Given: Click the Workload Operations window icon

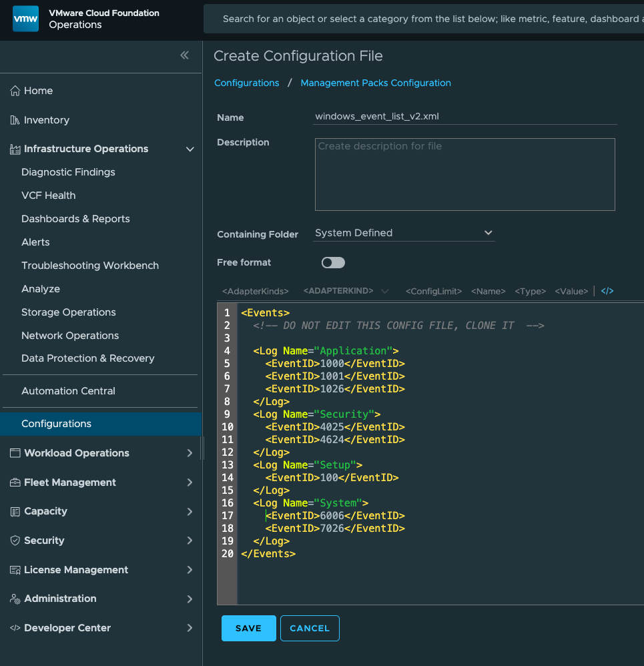Looking at the screenshot, I should (15, 453).
